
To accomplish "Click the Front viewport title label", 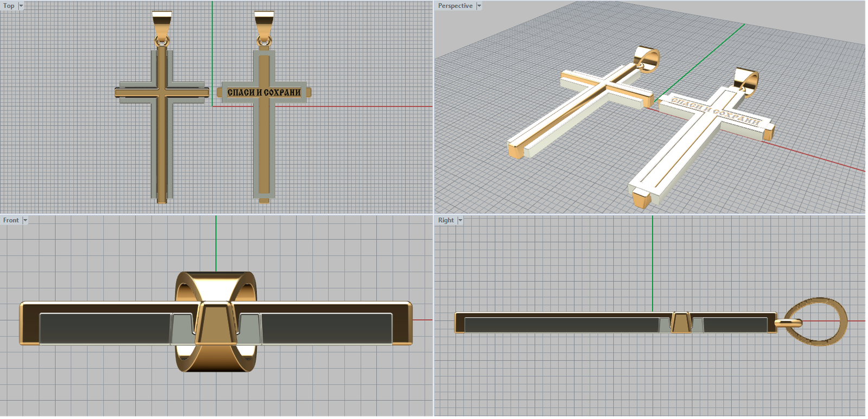I will (11, 220).
